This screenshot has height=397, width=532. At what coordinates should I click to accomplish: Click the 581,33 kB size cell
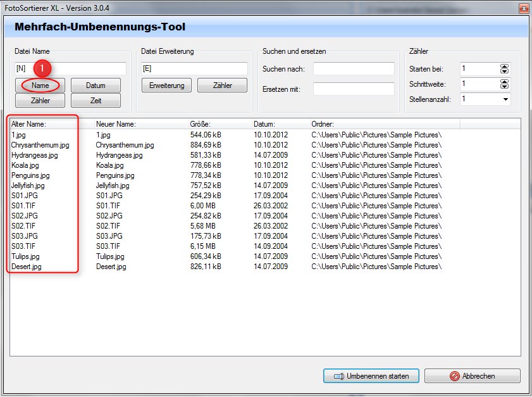pos(206,155)
